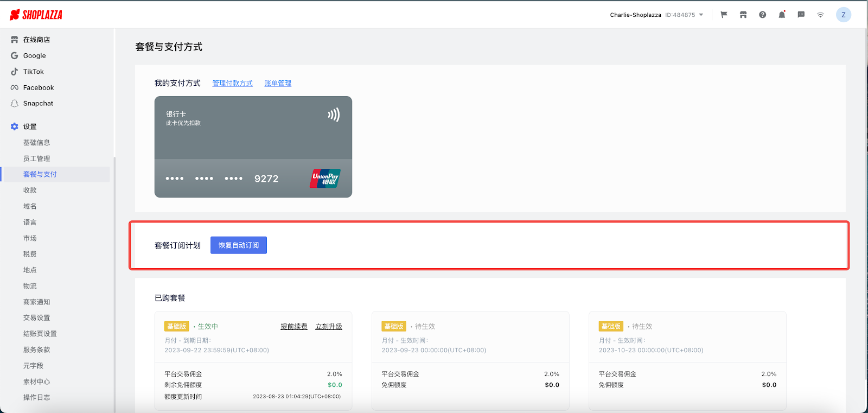Open the help question mark icon
The width and height of the screenshot is (868, 413).
click(763, 15)
